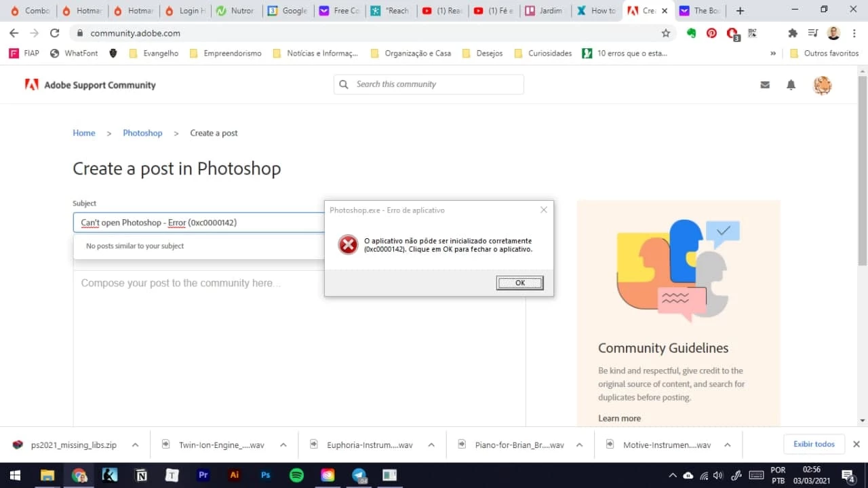Click OK in the Photoshop.exe error dialog
The image size is (868, 488).
click(519, 283)
